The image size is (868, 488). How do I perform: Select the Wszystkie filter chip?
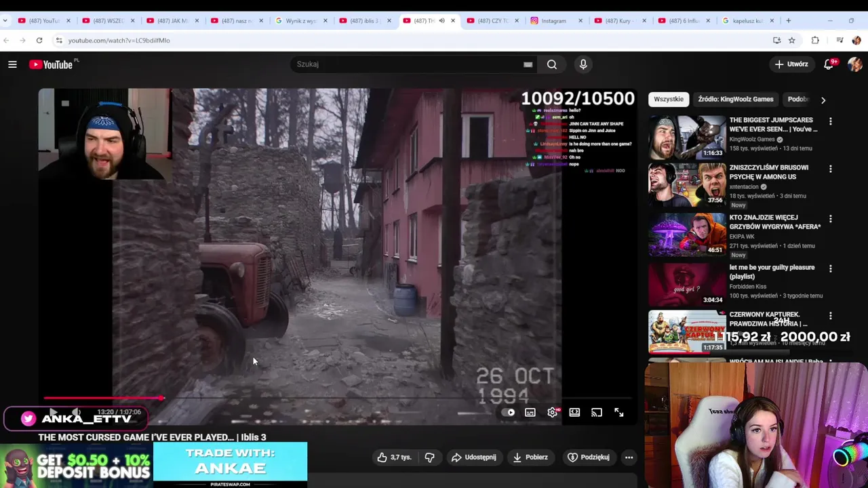[x=669, y=100]
